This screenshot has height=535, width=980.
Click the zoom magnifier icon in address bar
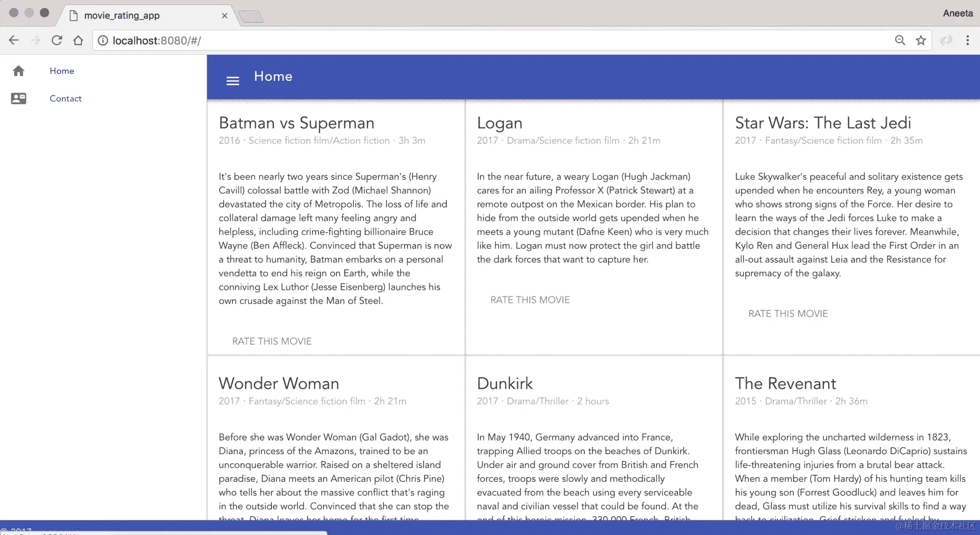tap(900, 40)
